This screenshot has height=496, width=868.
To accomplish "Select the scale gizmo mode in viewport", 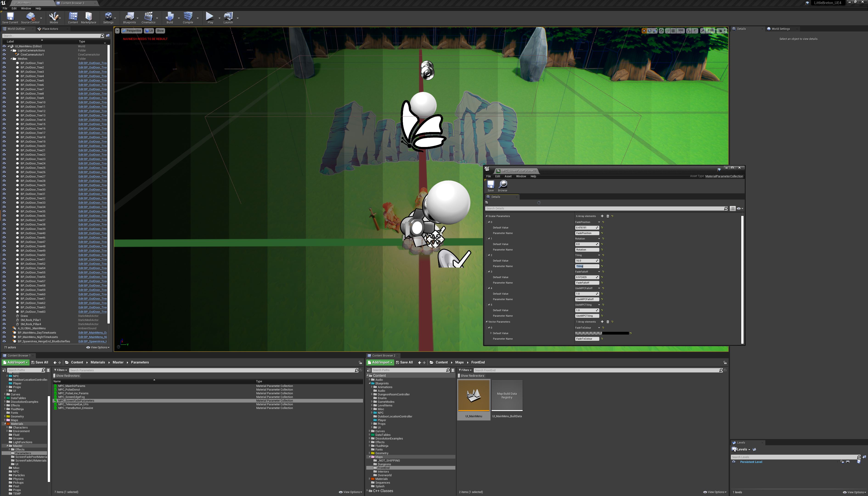I will click(x=655, y=31).
